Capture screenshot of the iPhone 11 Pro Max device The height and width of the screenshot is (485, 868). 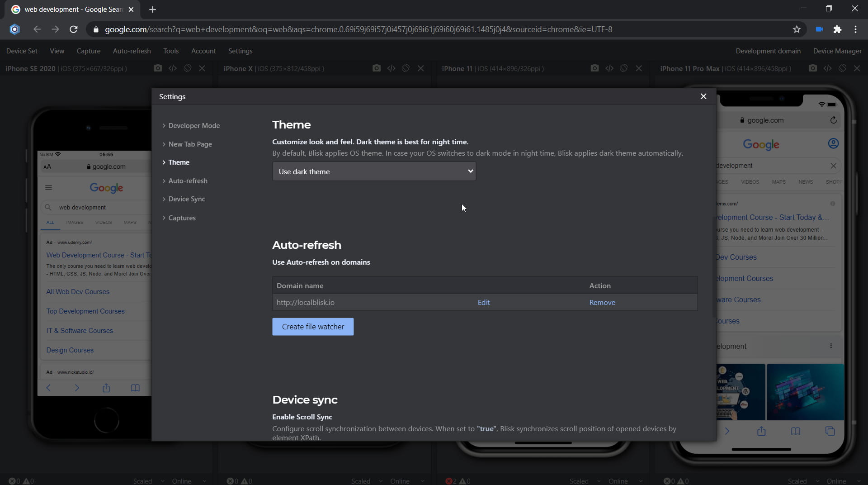[x=812, y=68]
